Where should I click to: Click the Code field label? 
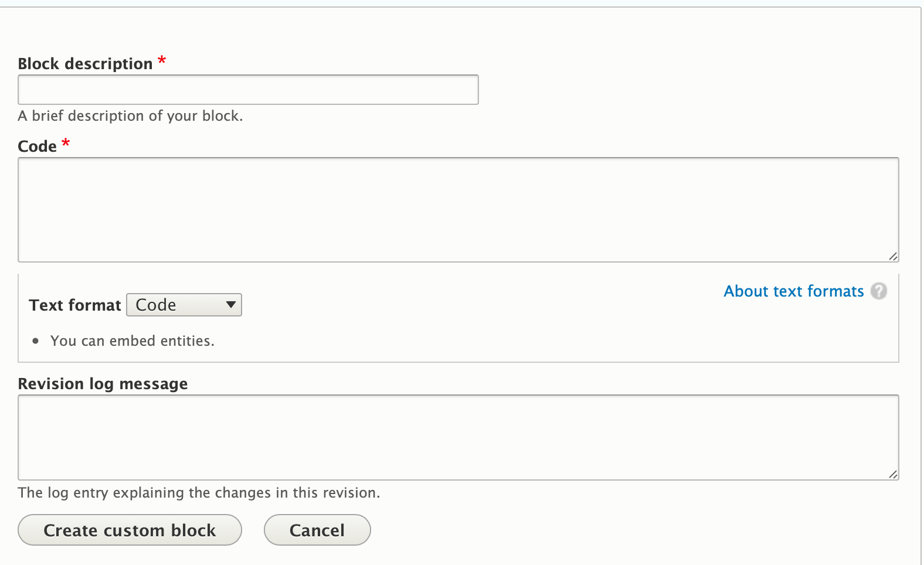coord(38,146)
